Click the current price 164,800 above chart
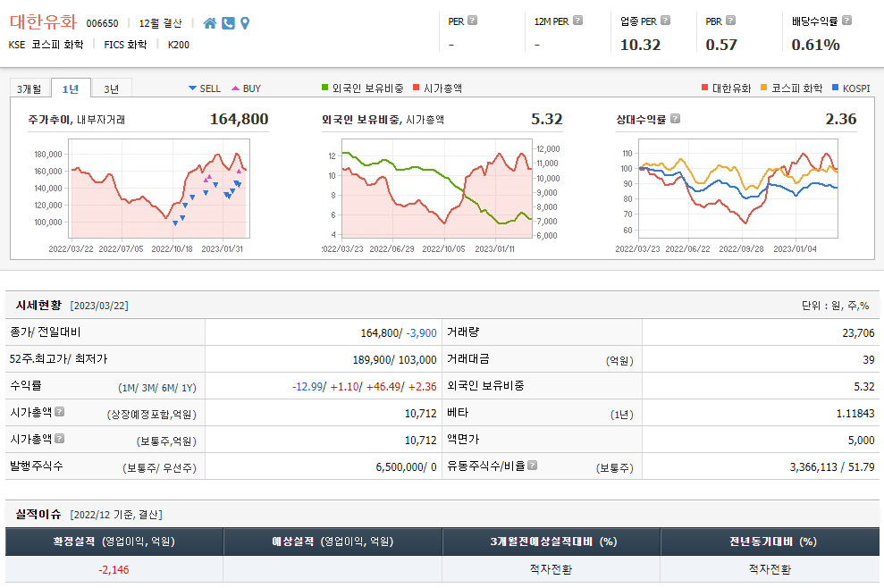The height and width of the screenshot is (588, 884). click(239, 119)
